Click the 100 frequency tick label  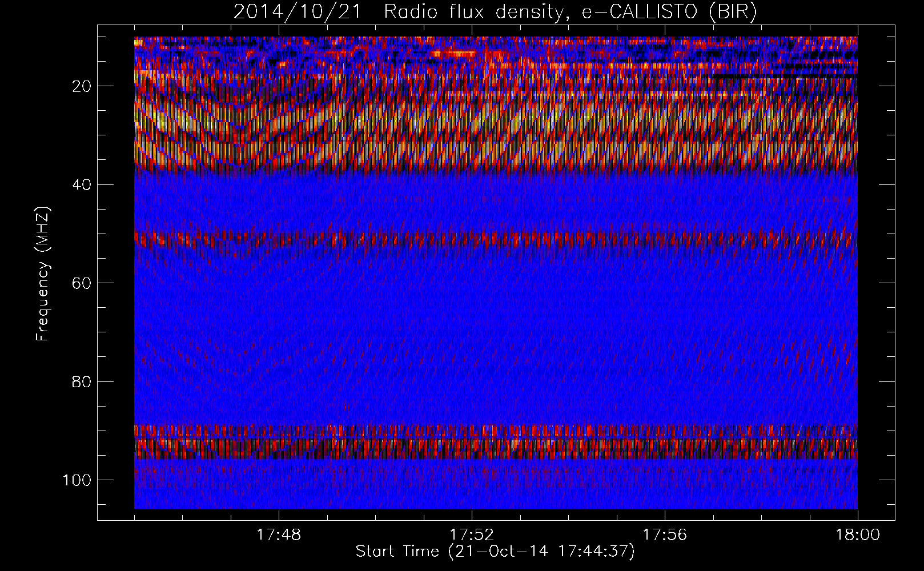78,480
